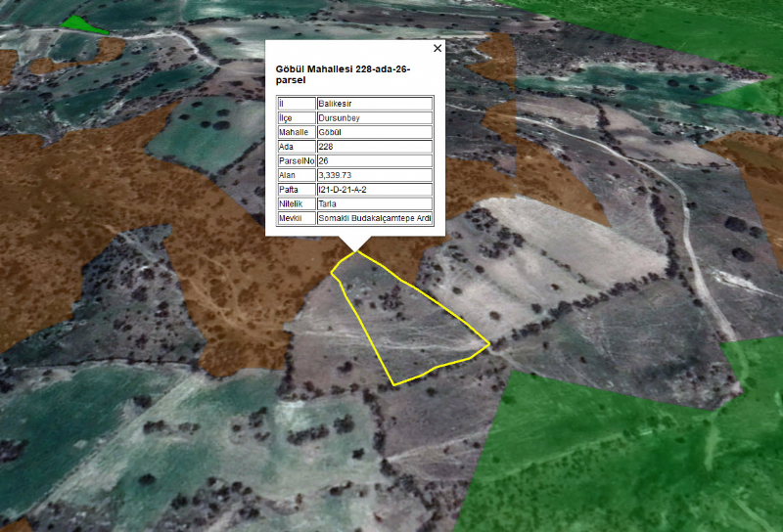Click the popup title 'Göbül Mahallesi 228-ada-26-parsel'
Viewport: 783px width, 532px height.
pyautogui.click(x=344, y=74)
